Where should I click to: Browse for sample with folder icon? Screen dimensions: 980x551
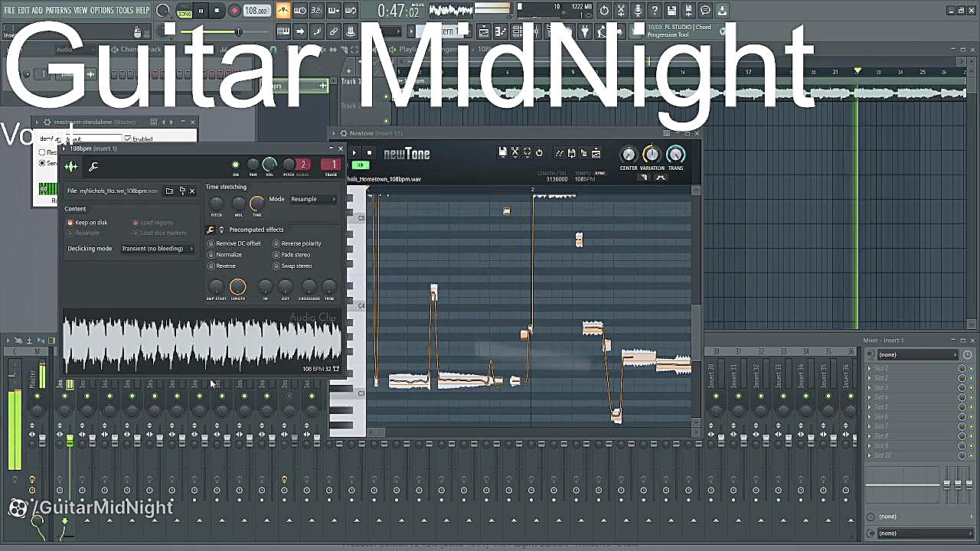pyautogui.click(x=169, y=191)
